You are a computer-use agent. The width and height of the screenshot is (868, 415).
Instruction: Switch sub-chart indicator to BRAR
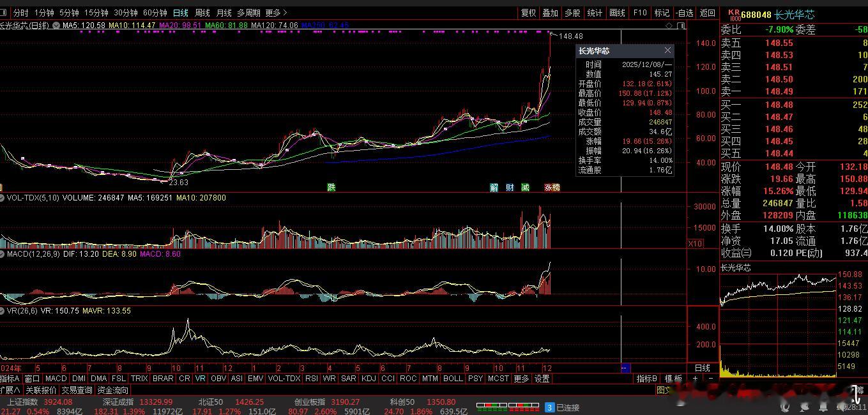pyautogui.click(x=163, y=379)
